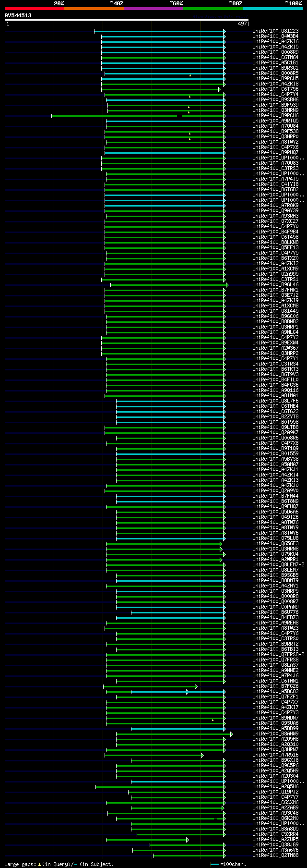Click hit label UniRef100_C4IYI8
This screenshot has height=868, width=307.
tap(275, 184)
